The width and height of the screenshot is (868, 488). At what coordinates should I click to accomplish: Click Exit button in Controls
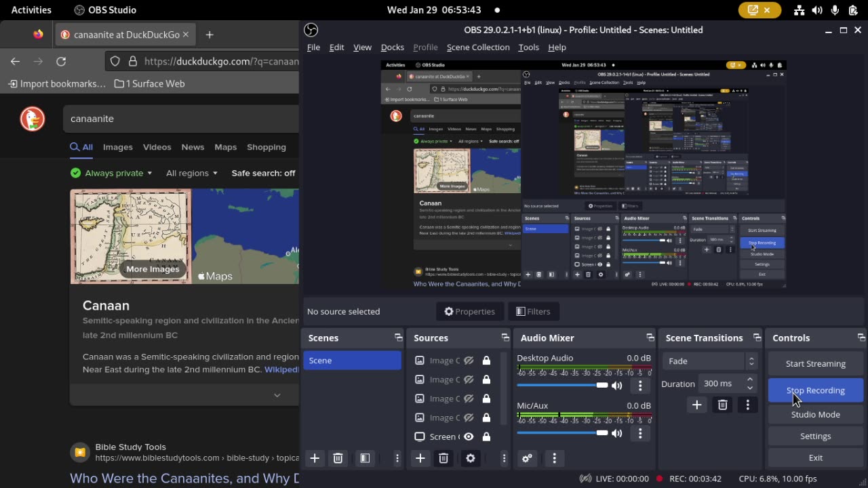click(x=816, y=457)
